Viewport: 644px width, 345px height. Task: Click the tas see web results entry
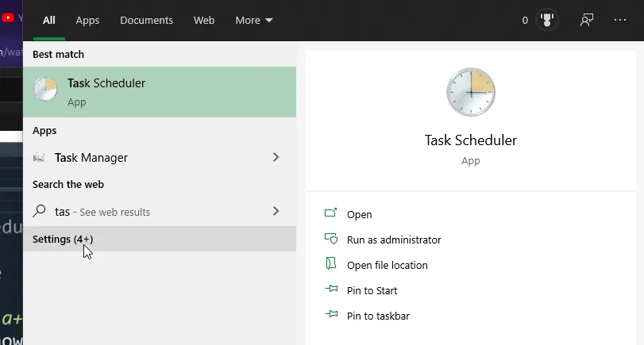coord(160,212)
